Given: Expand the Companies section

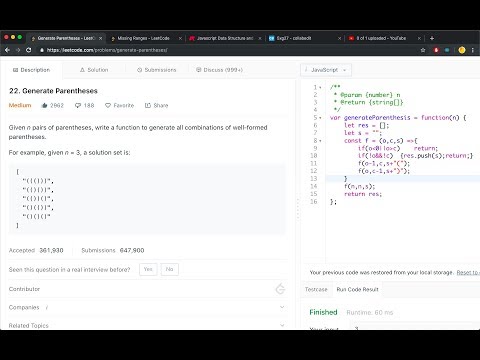Looking at the screenshot, I should (x=282, y=307).
